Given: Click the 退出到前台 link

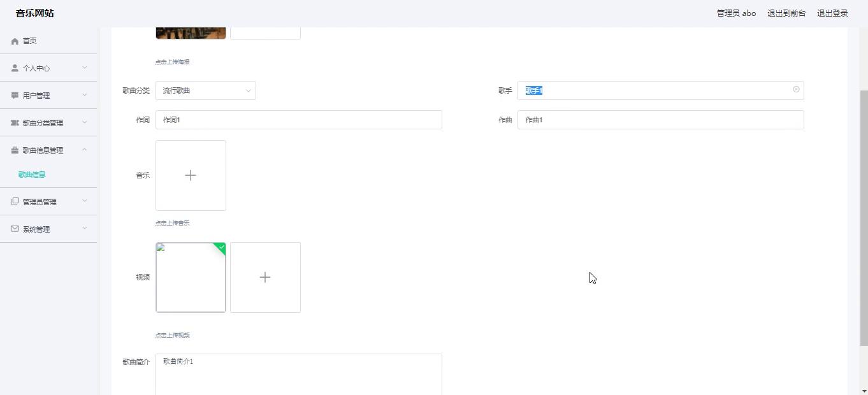Looking at the screenshot, I should (x=786, y=13).
